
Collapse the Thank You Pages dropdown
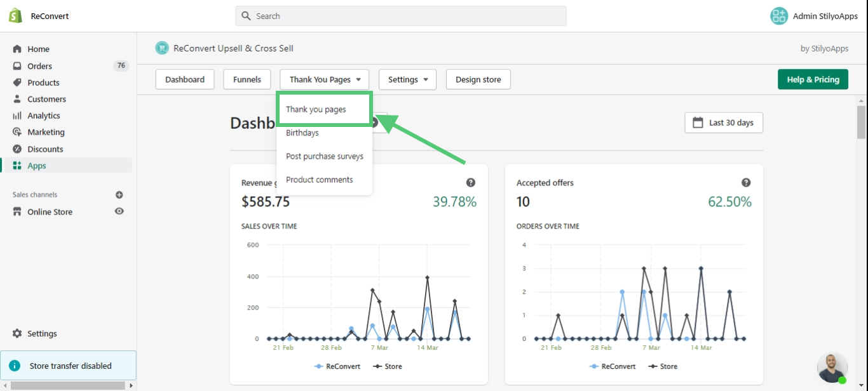click(325, 79)
